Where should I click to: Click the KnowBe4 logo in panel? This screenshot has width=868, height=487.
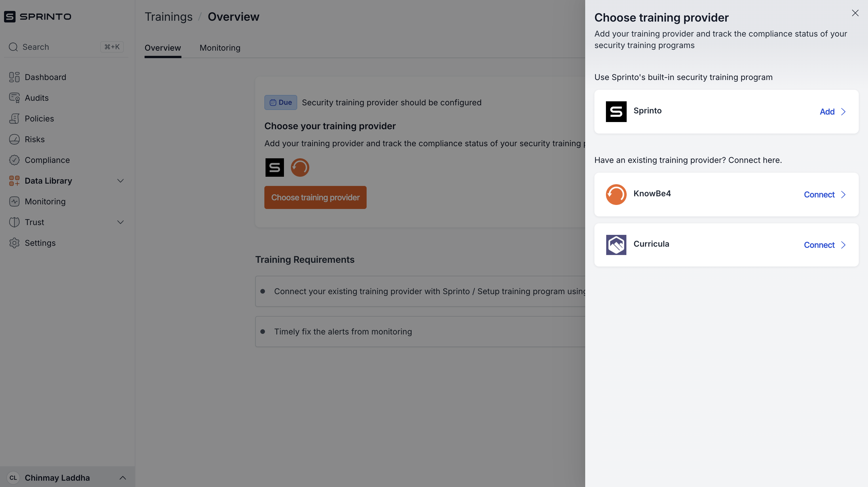click(x=616, y=194)
